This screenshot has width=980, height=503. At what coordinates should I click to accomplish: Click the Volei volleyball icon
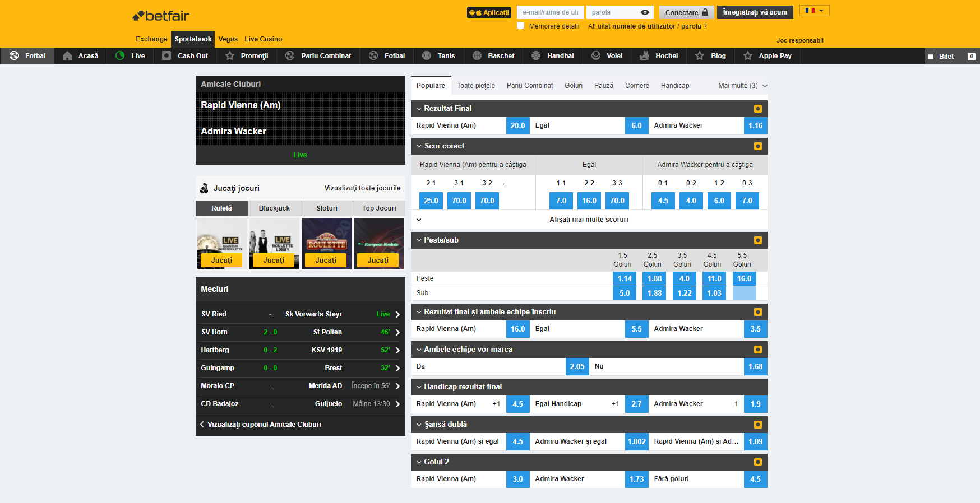point(596,56)
